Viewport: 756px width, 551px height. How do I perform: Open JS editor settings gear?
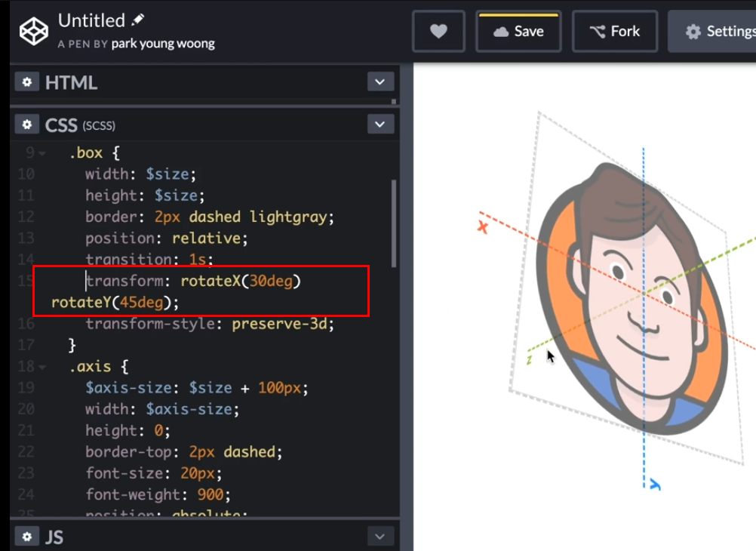[27, 537]
